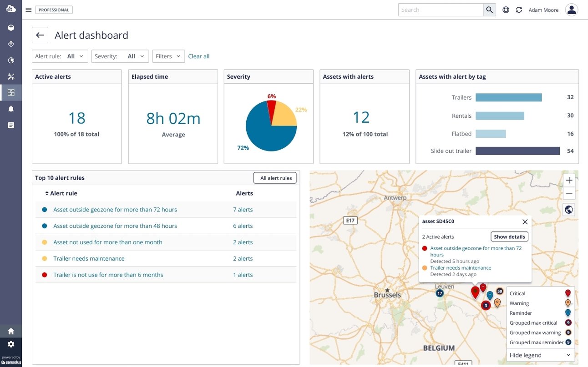Open the Severity dropdown

tap(120, 56)
